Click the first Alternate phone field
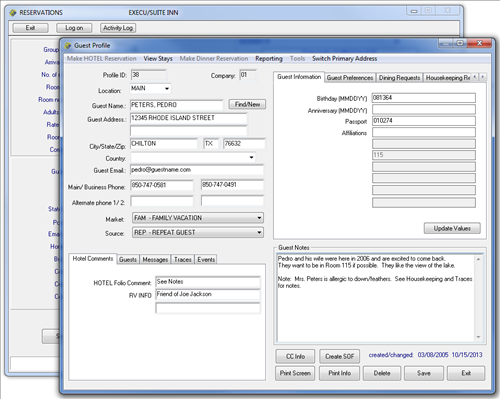 click(x=162, y=201)
